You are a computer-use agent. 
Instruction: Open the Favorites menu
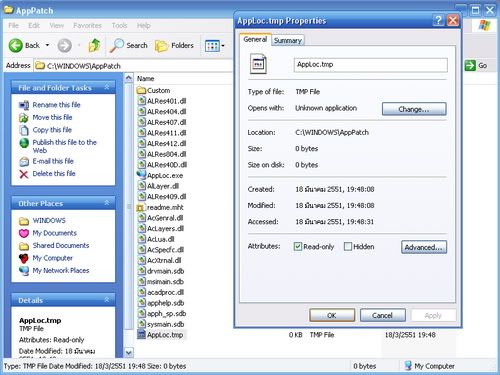coord(87,26)
